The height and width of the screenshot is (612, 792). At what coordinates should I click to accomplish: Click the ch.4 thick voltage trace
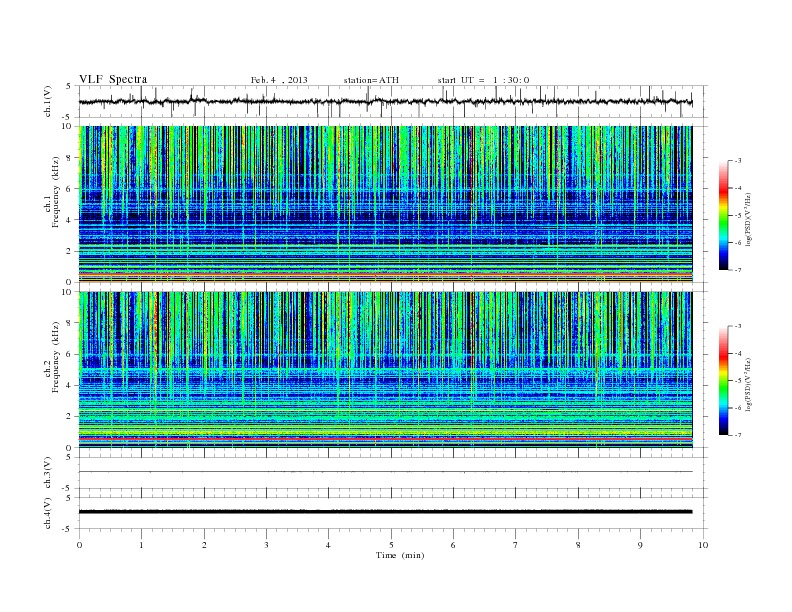click(x=385, y=512)
